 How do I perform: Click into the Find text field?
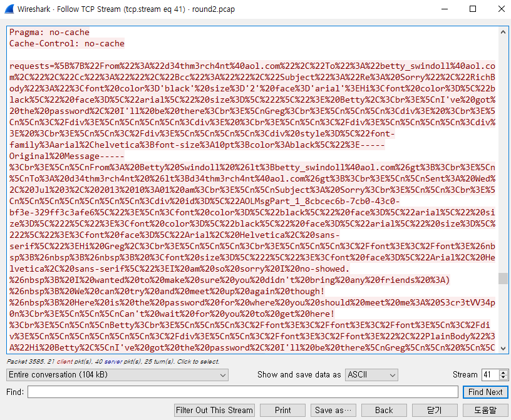click(x=243, y=392)
